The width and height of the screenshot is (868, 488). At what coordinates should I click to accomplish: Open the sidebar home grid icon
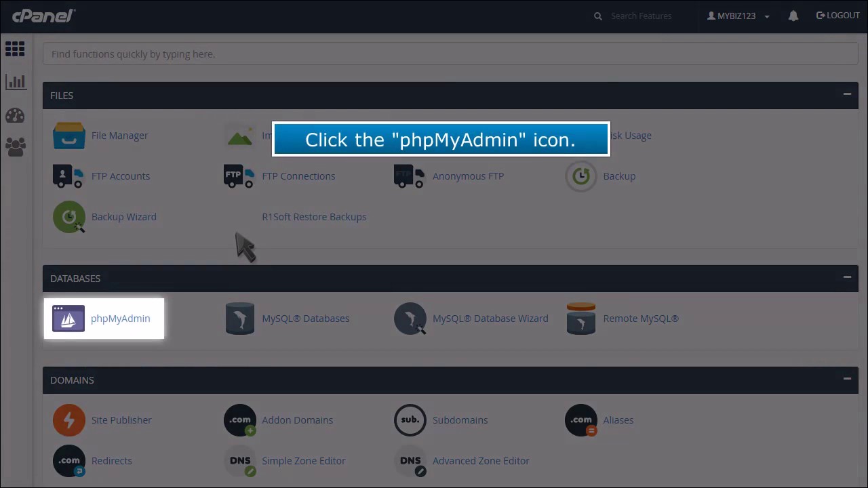point(15,49)
